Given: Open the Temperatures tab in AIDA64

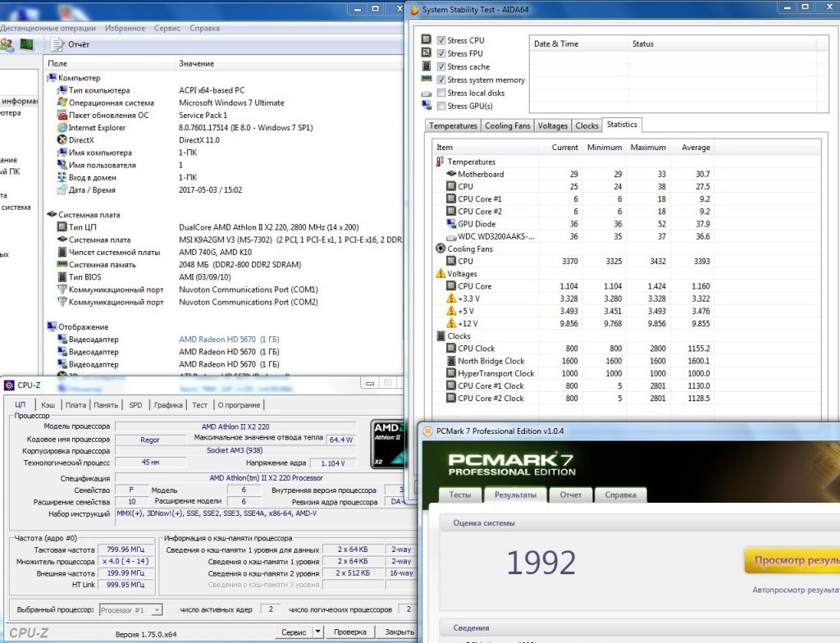Looking at the screenshot, I should [453, 125].
